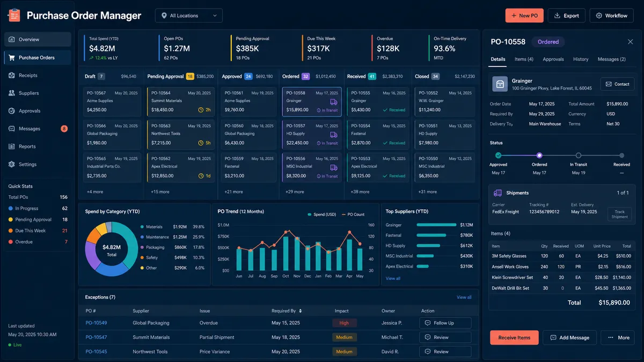The image size is (644, 362).
Task: Click the Due This Week quick stat
Action: tap(38, 231)
